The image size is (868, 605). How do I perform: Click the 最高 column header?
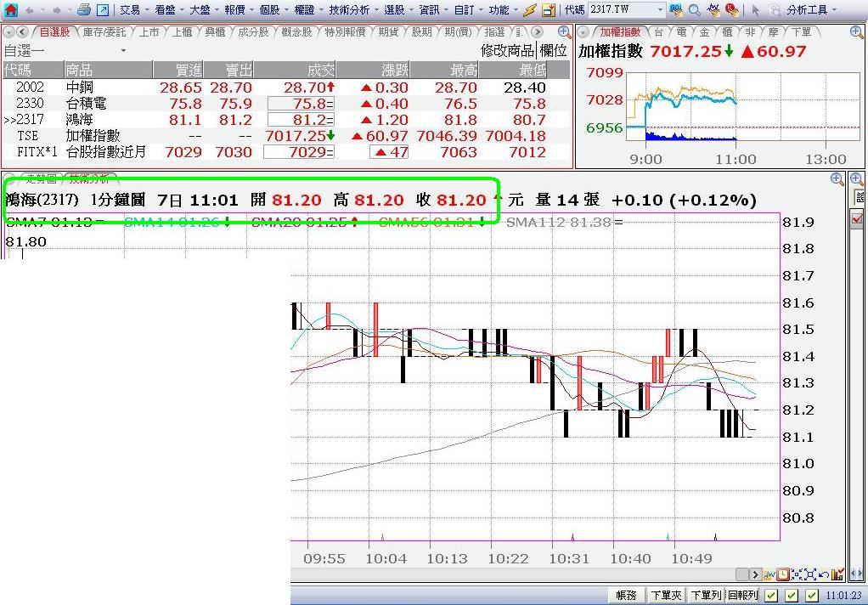coord(444,70)
